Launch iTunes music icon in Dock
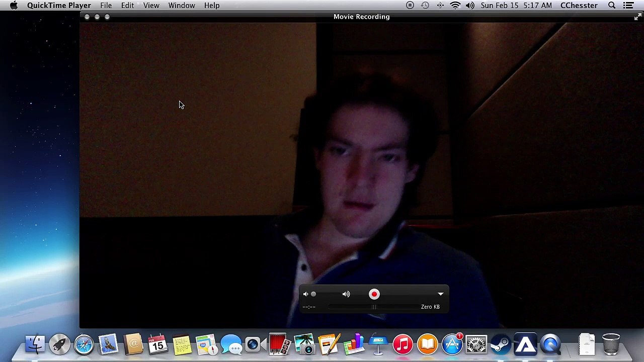 click(403, 345)
